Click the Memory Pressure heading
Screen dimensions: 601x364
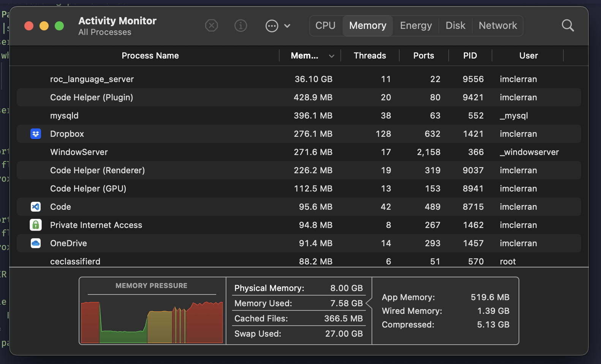151,286
